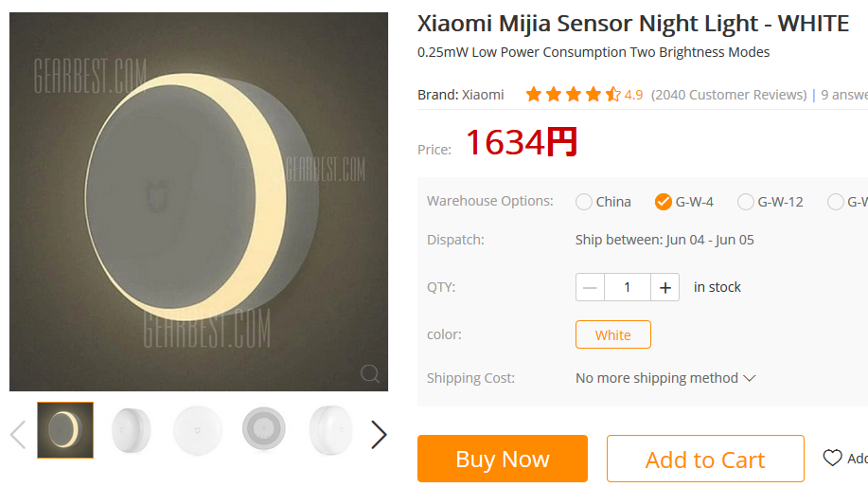The image size is (868, 487).
Task: Decrease quantity with the minus button
Action: [591, 287]
